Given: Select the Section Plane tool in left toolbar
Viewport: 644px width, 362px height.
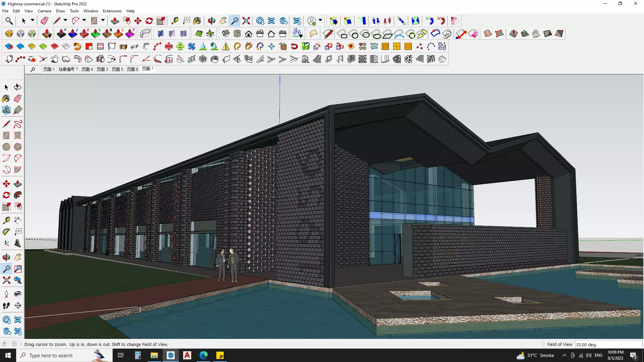Looking at the screenshot, I should click(x=18, y=306).
